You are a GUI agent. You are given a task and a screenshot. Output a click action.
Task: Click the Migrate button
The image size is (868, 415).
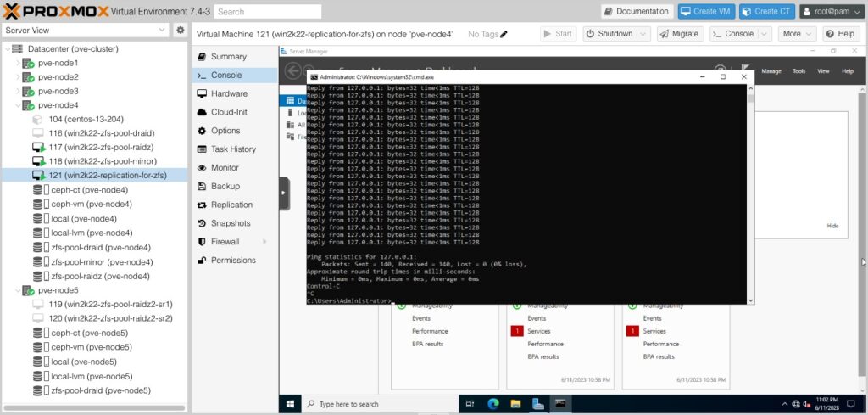(x=681, y=34)
